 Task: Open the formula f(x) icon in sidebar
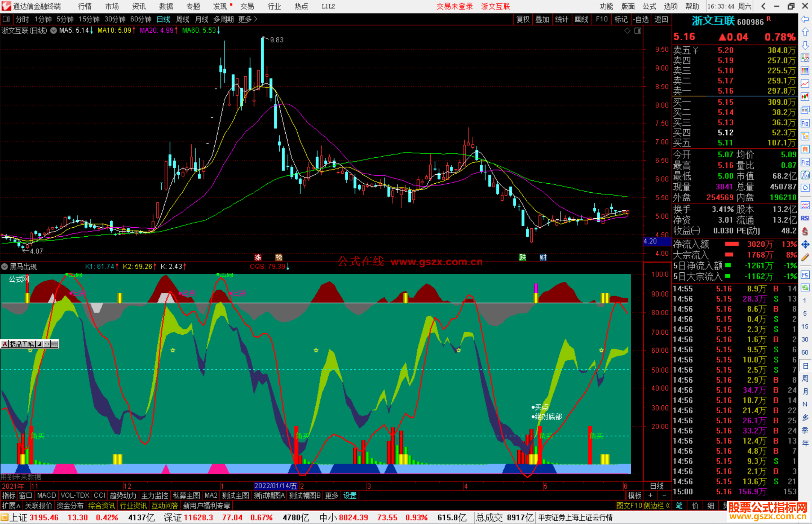805,175
